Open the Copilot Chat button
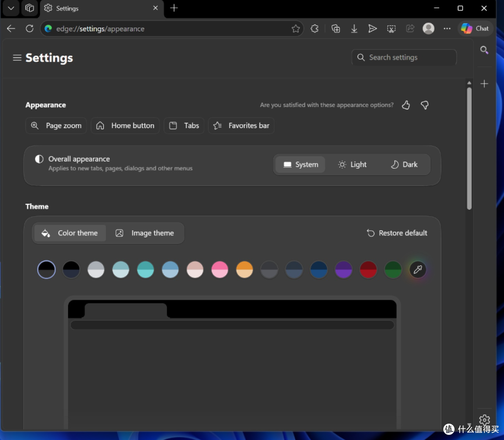The image size is (504, 440). (475, 28)
